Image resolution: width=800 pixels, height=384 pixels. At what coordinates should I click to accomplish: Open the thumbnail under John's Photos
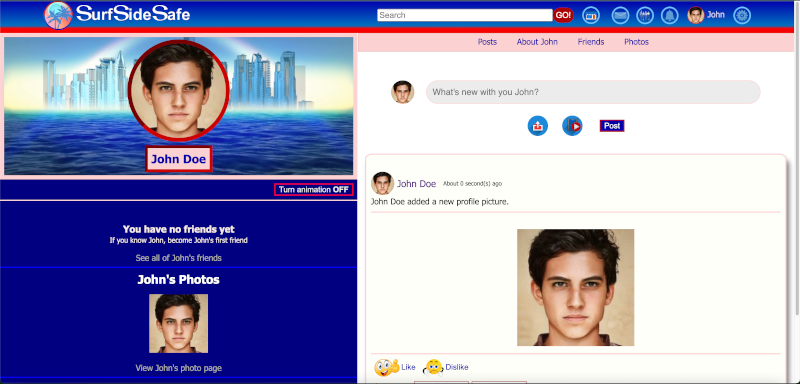tap(179, 323)
